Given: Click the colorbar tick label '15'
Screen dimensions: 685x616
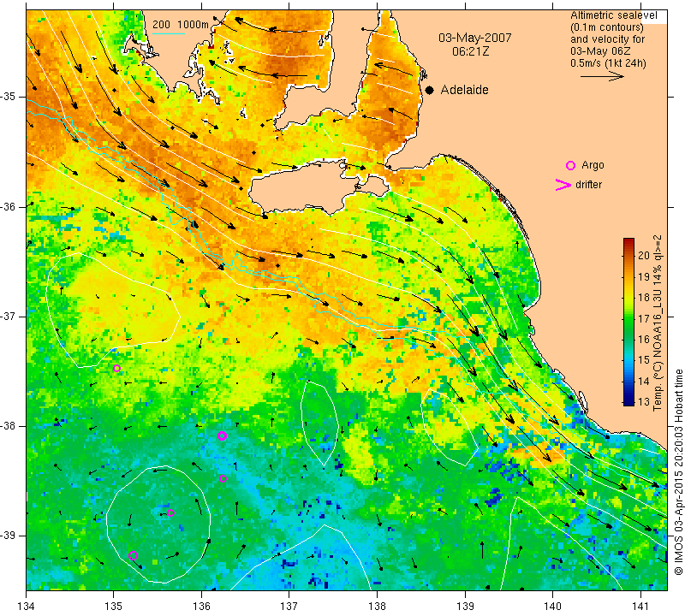Looking at the screenshot, I should coord(644,360).
